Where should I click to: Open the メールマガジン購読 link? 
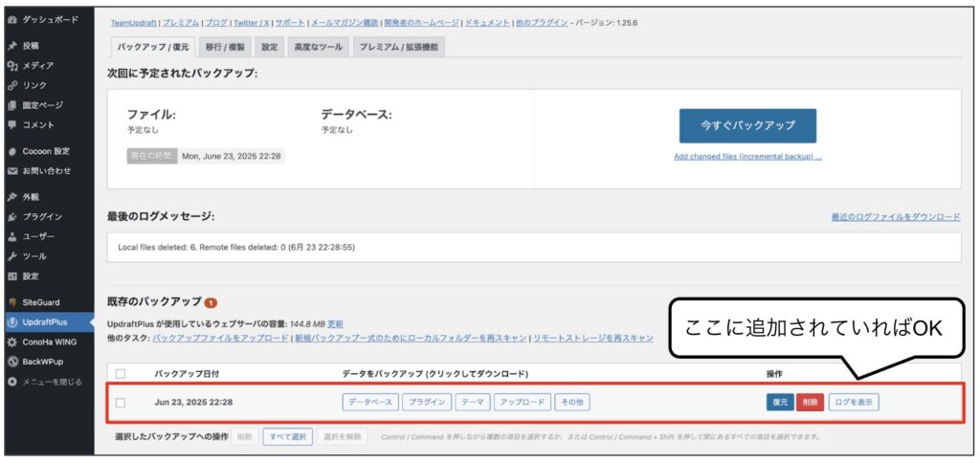[345, 23]
